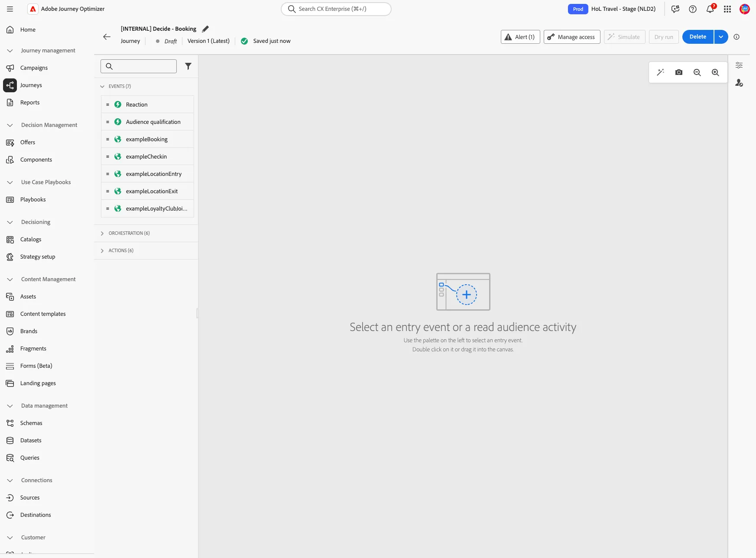Select the exampleLocationExit event
Viewport: 756px width, 558px height.
tap(147, 191)
